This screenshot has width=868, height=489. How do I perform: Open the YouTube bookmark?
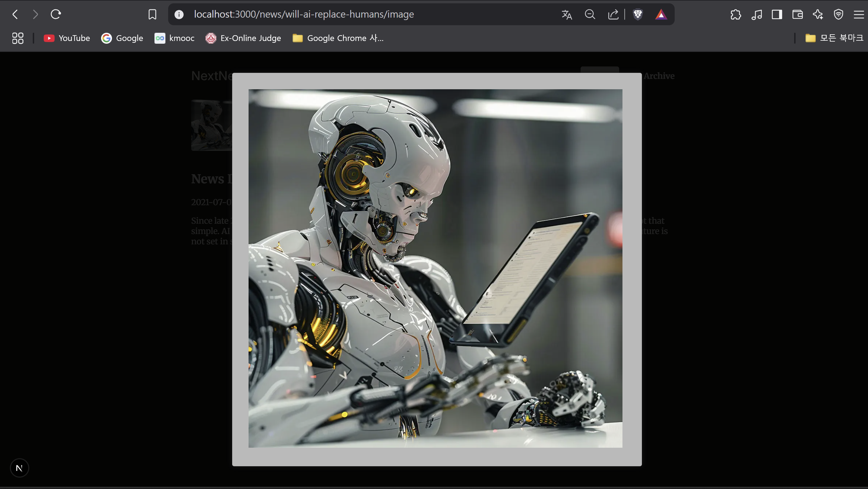(67, 38)
